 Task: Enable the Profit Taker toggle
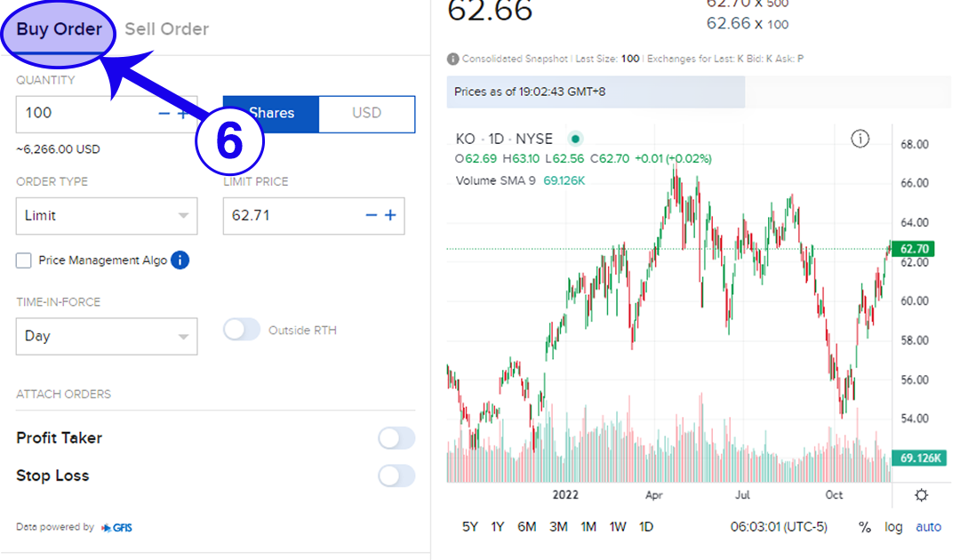[x=396, y=438]
